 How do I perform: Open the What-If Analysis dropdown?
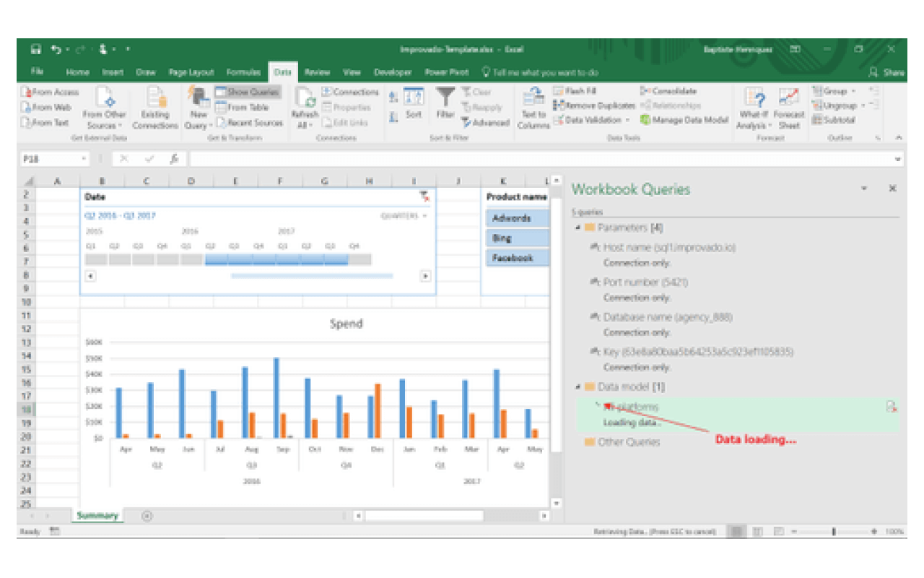pos(754,108)
